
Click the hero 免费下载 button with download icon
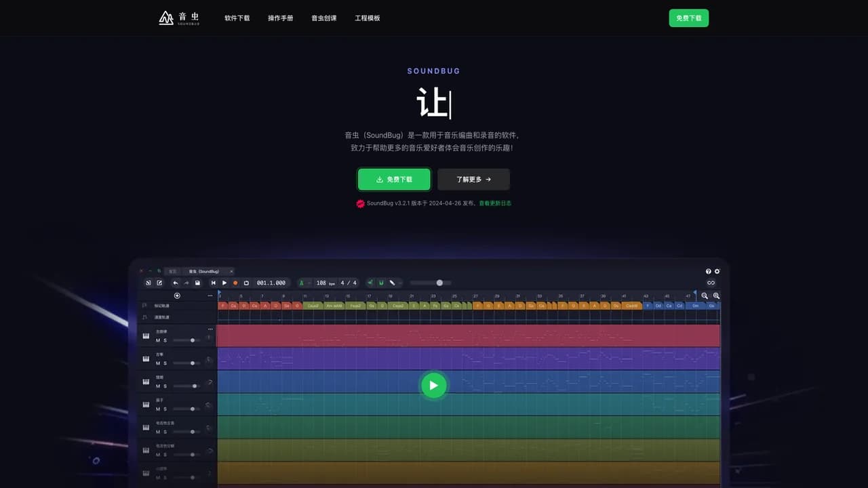pos(394,180)
